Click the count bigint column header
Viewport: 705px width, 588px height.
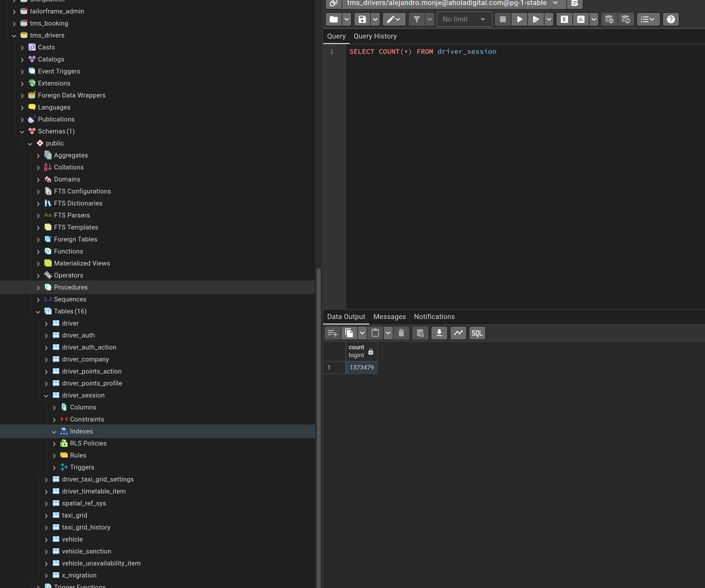click(361, 351)
